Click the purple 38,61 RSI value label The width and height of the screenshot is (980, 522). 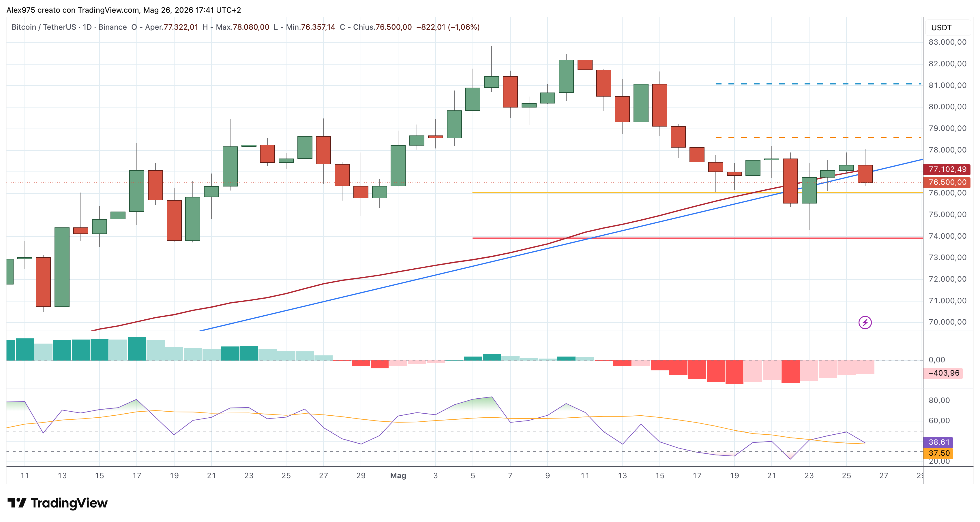(x=938, y=442)
